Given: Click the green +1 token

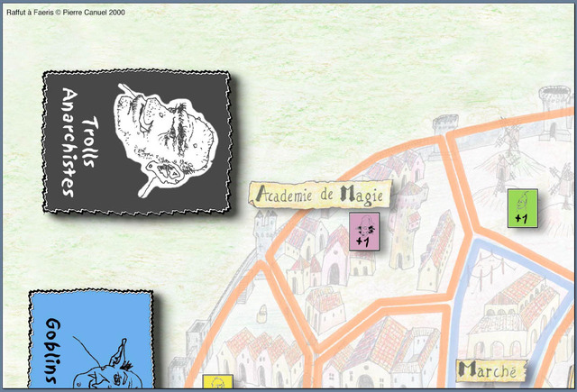Looking at the screenshot, I should tap(523, 208).
